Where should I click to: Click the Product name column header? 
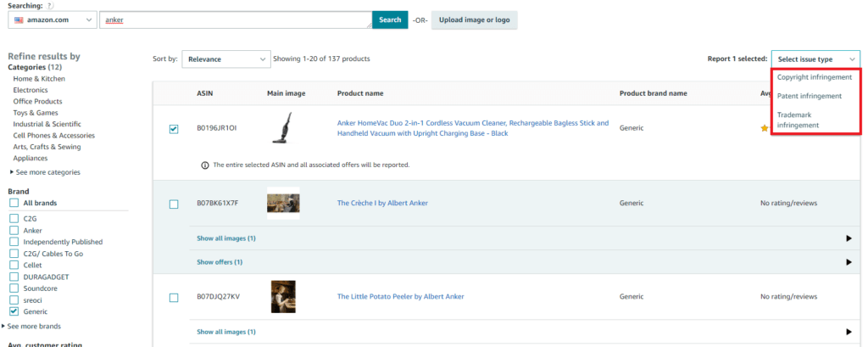[x=360, y=93]
